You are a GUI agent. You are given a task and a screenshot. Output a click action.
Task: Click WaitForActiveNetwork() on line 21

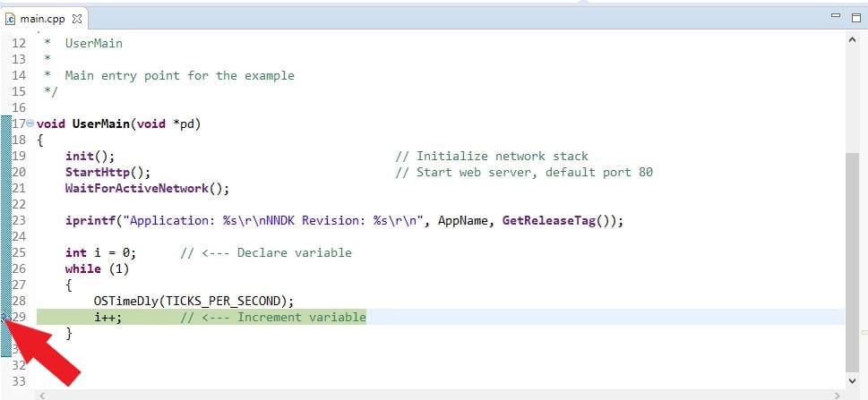[147, 188]
